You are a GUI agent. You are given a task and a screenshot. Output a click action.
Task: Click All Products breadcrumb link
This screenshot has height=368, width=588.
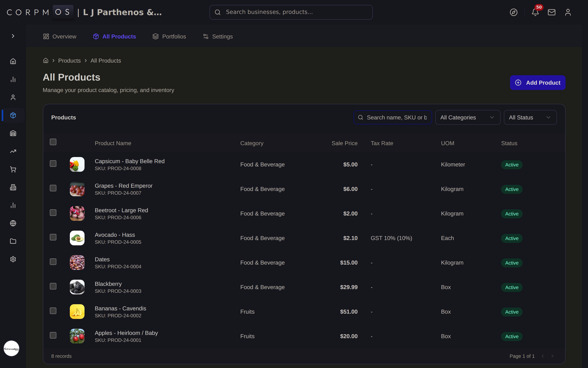click(106, 61)
